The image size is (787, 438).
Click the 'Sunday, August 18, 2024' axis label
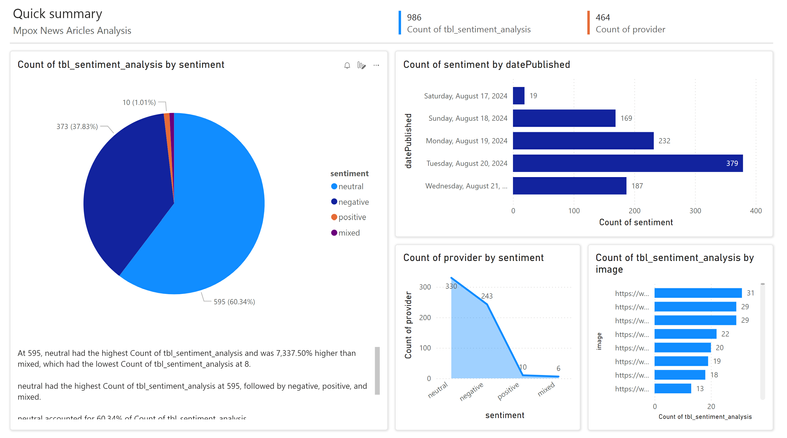468,118
